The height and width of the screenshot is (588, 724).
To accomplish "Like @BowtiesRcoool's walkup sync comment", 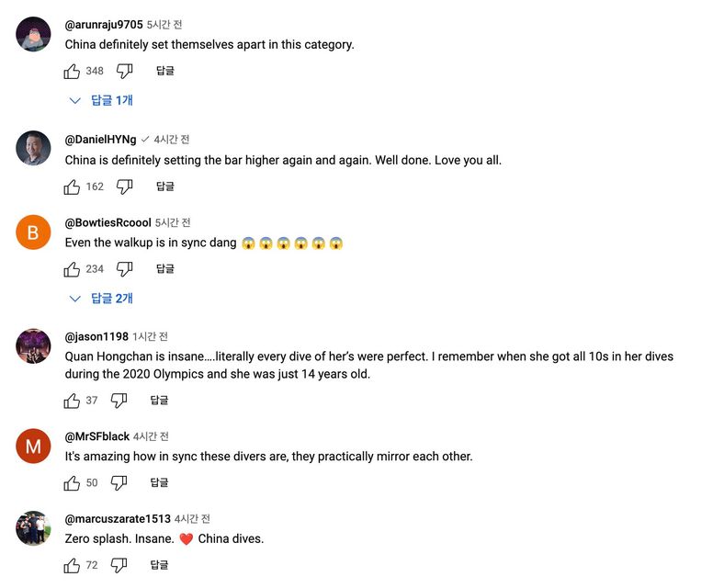I will [73, 269].
